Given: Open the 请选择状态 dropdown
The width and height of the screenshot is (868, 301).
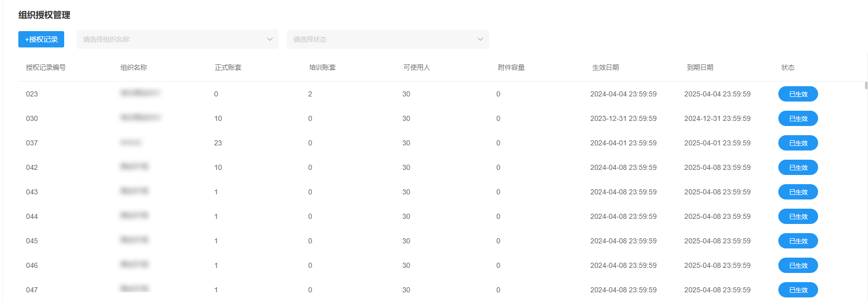Looking at the screenshot, I should 381,39.
